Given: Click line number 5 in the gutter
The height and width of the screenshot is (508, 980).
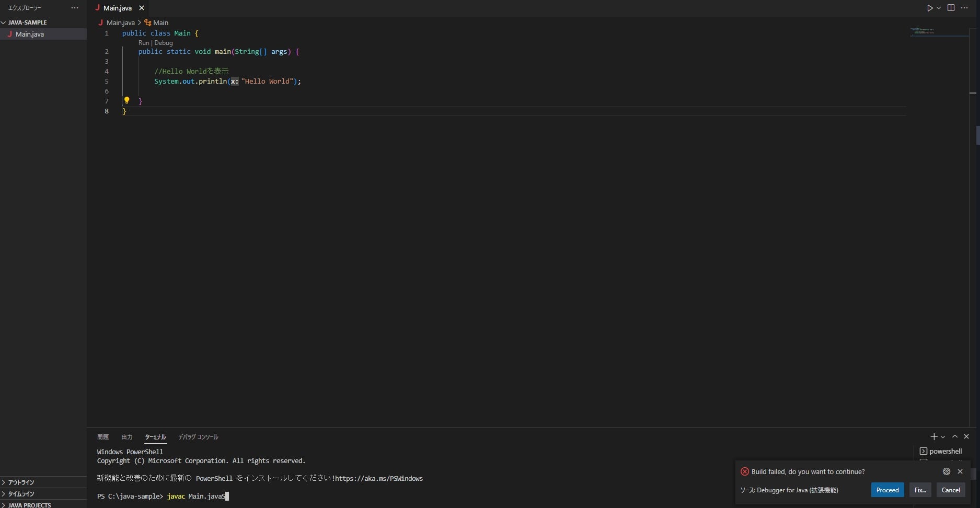Looking at the screenshot, I should click(x=107, y=81).
